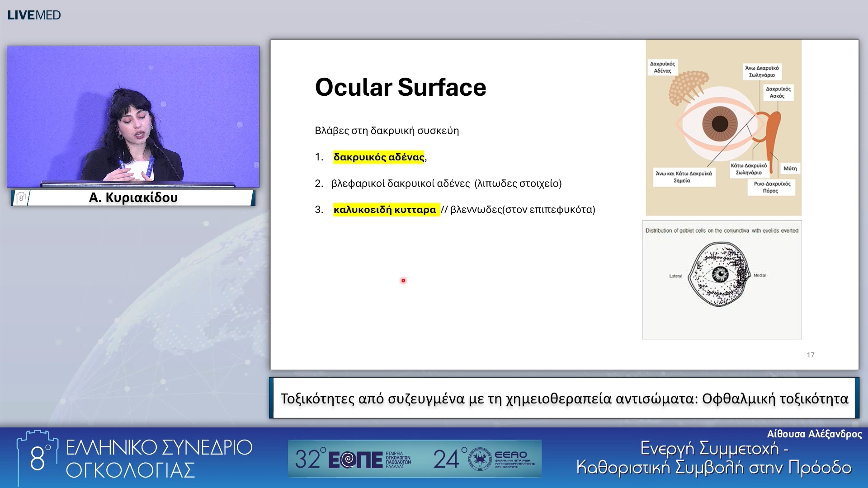The height and width of the screenshot is (488, 868).
Task: Select the Lateral label on the goblet diagram
Action: pos(675,276)
